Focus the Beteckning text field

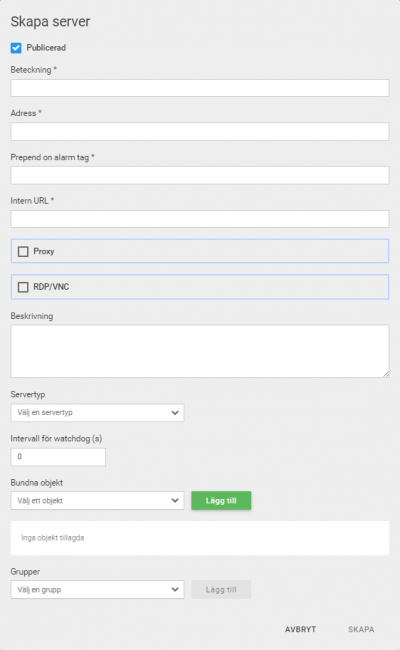point(200,88)
